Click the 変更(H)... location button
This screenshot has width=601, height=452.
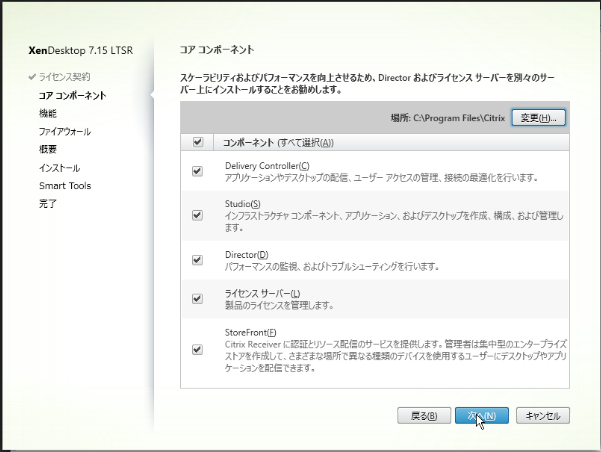pos(538,118)
